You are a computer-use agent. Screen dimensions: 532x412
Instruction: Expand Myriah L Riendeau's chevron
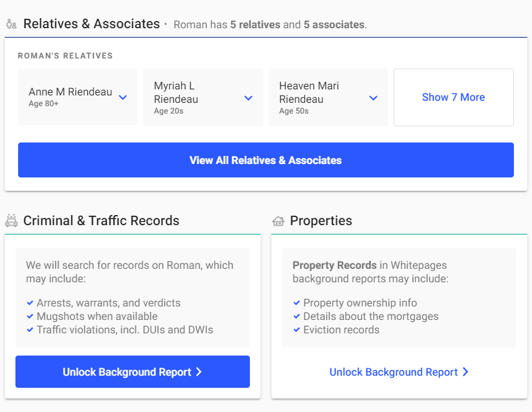(249, 98)
